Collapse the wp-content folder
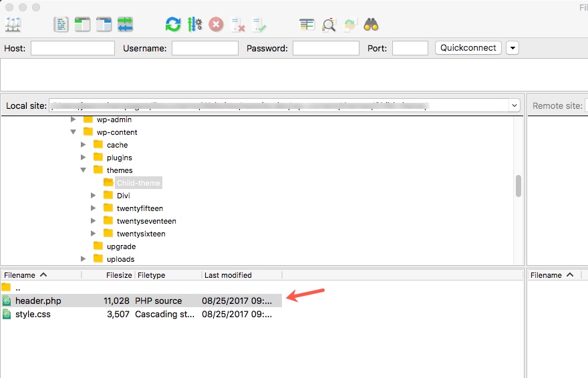Viewport: 588px width, 378px height. pos(73,132)
